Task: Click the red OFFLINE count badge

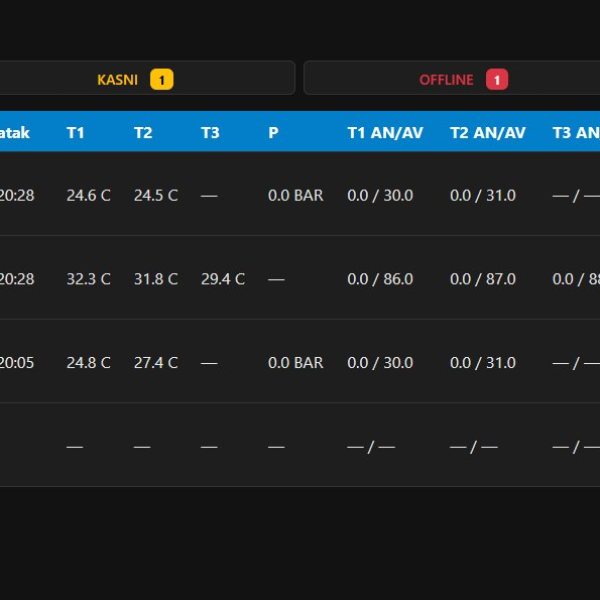Action: (497, 80)
